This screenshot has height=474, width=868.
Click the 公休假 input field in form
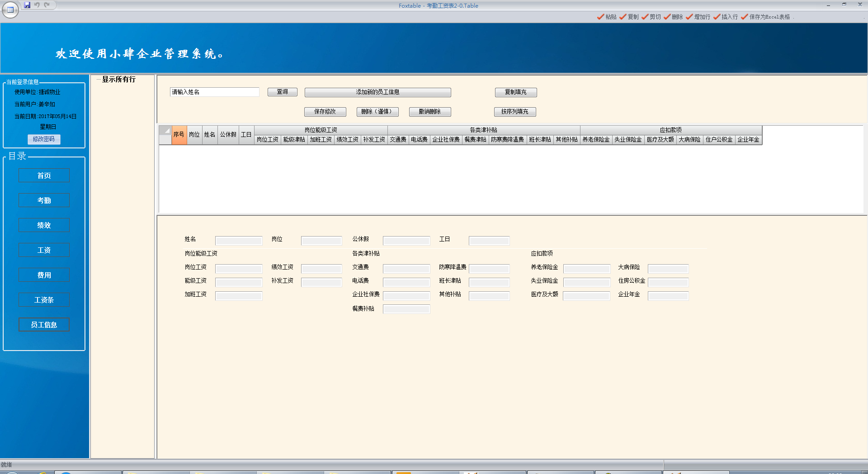pos(406,241)
